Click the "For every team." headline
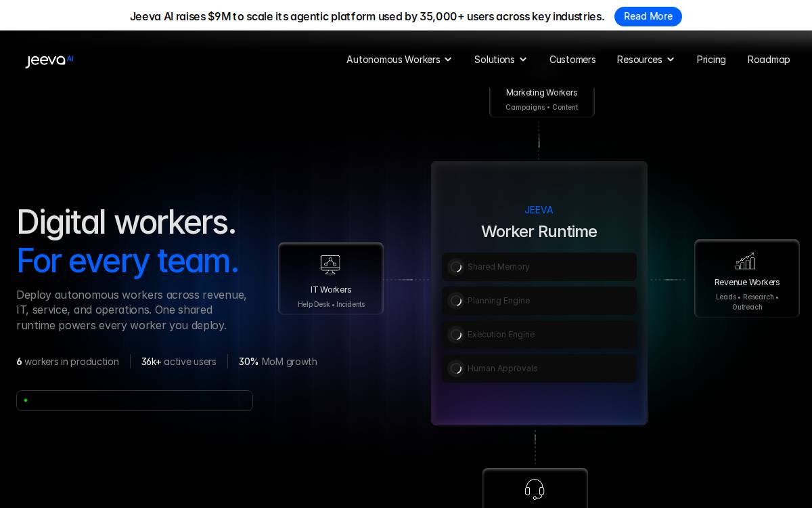Image resolution: width=812 pixels, height=508 pixels. point(127,261)
